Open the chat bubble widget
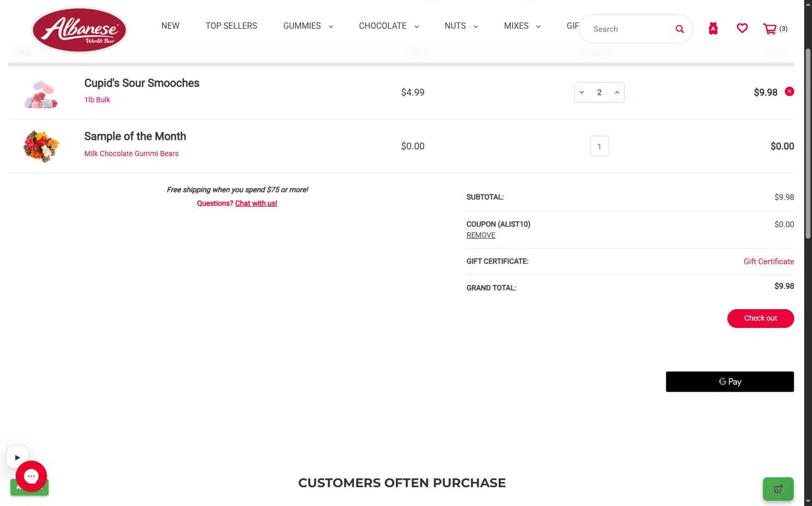 [x=31, y=476]
